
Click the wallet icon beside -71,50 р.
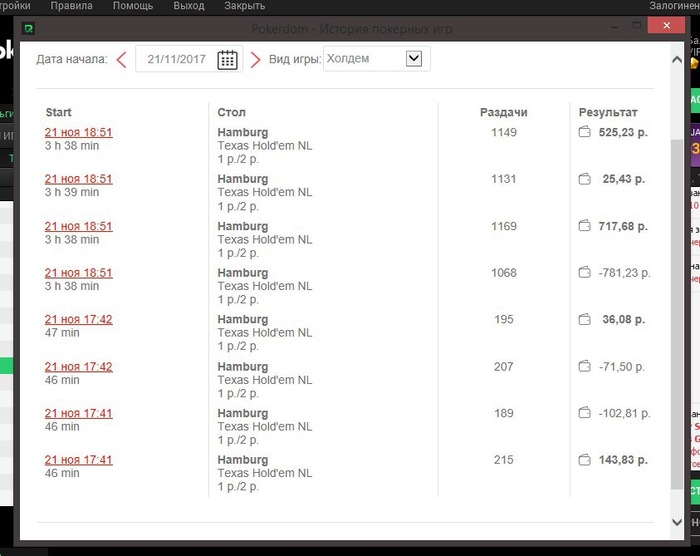584,366
